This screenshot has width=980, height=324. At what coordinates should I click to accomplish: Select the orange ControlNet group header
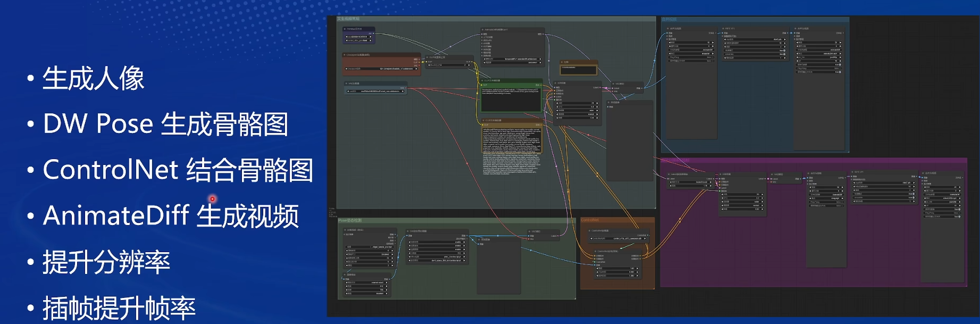590,220
